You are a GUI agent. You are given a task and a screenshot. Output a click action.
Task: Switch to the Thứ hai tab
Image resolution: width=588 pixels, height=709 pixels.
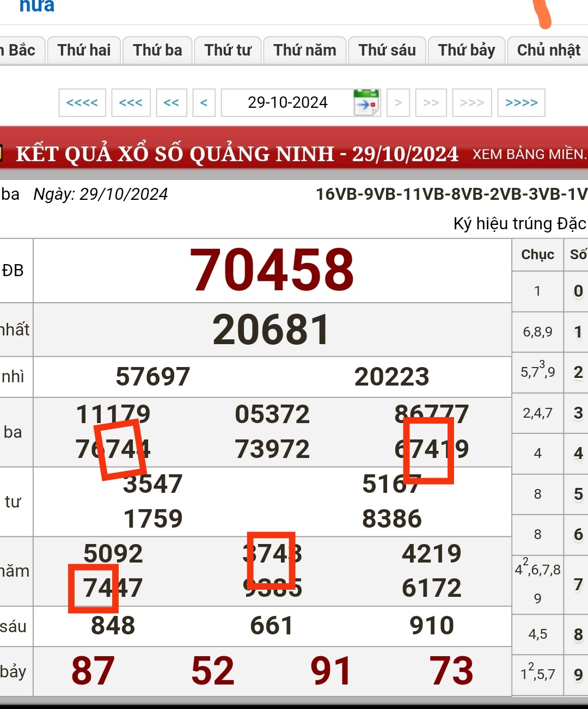(84, 50)
